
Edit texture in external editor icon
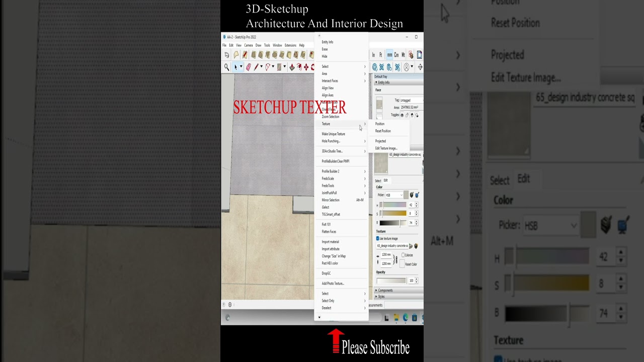pos(416,246)
